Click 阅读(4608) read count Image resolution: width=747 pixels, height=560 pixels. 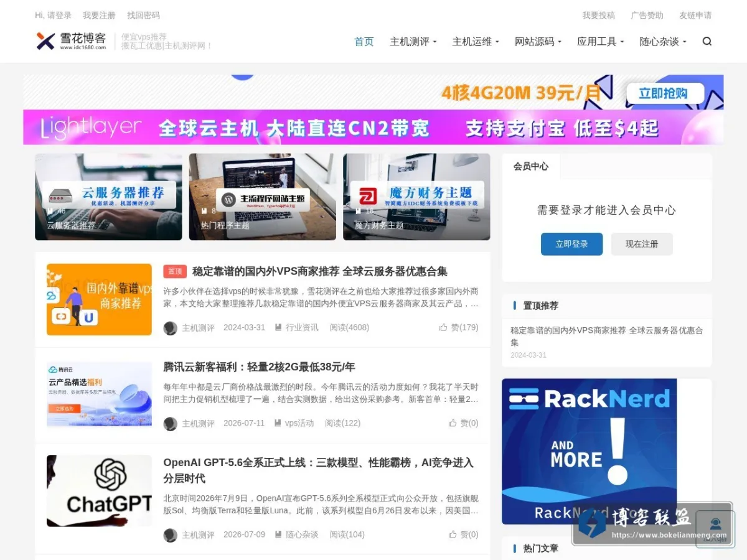349,327
